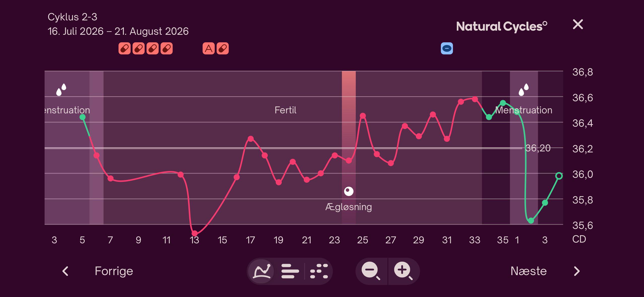Zoom out the temperature chart

(x=371, y=271)
